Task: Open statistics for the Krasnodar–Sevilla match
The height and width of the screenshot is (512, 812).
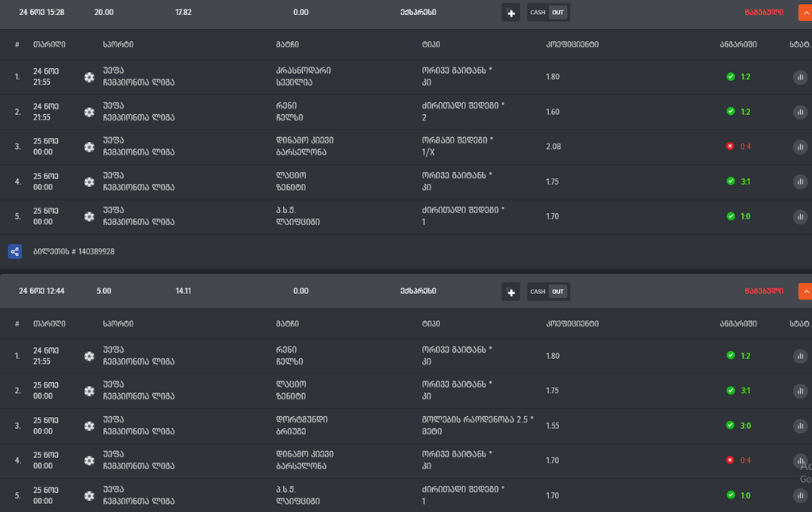Action: (800, 77)
